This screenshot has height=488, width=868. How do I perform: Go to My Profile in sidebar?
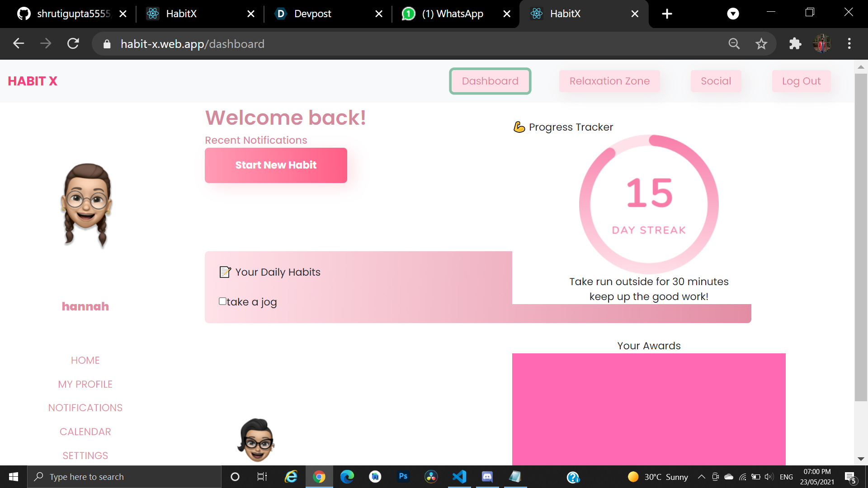(85, 384)
